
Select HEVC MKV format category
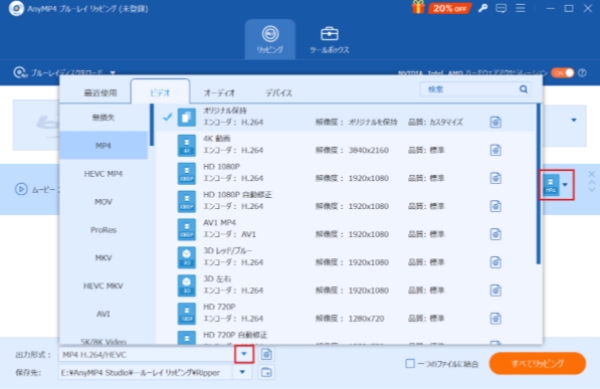click(103, 286)
